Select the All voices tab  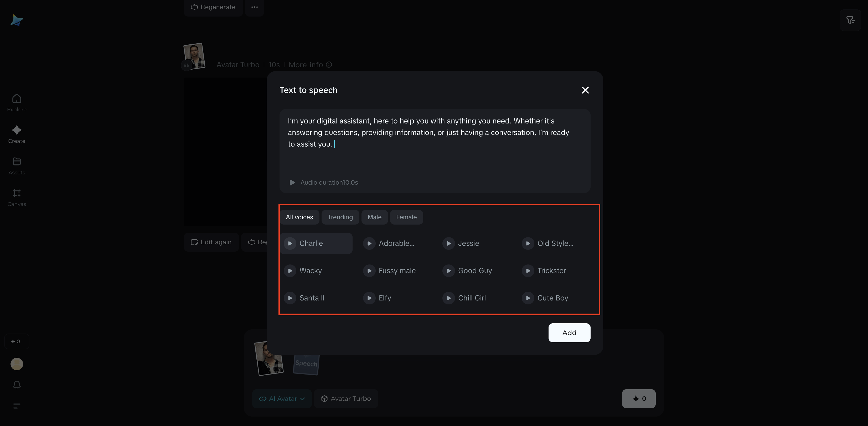(x=299, y=217)
